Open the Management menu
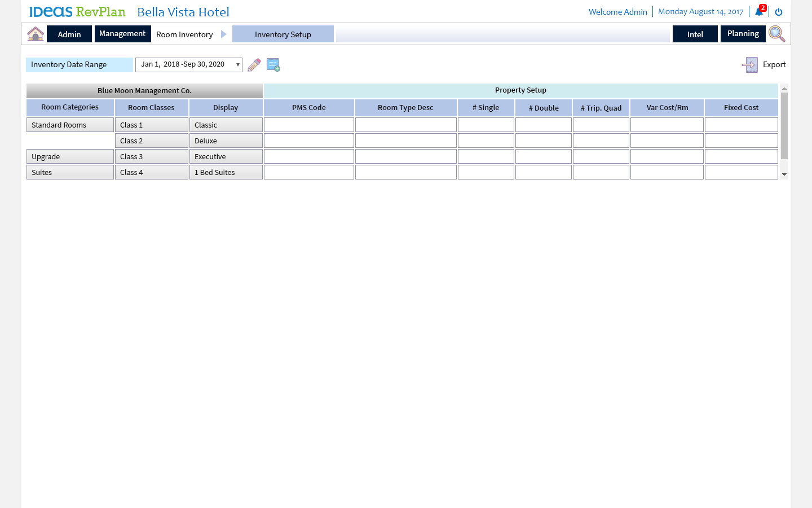The width and height of the screenshot is (812, 508). (x=122, y=34)
